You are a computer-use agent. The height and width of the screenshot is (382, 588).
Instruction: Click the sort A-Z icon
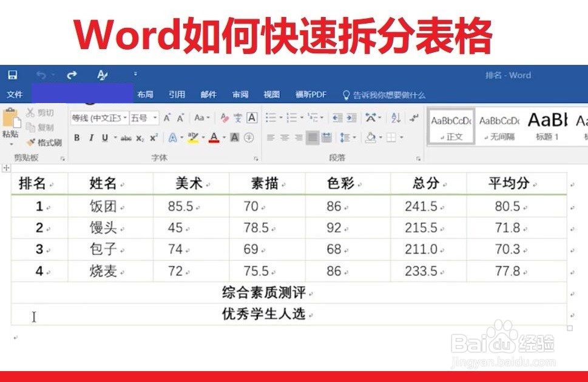396,118
